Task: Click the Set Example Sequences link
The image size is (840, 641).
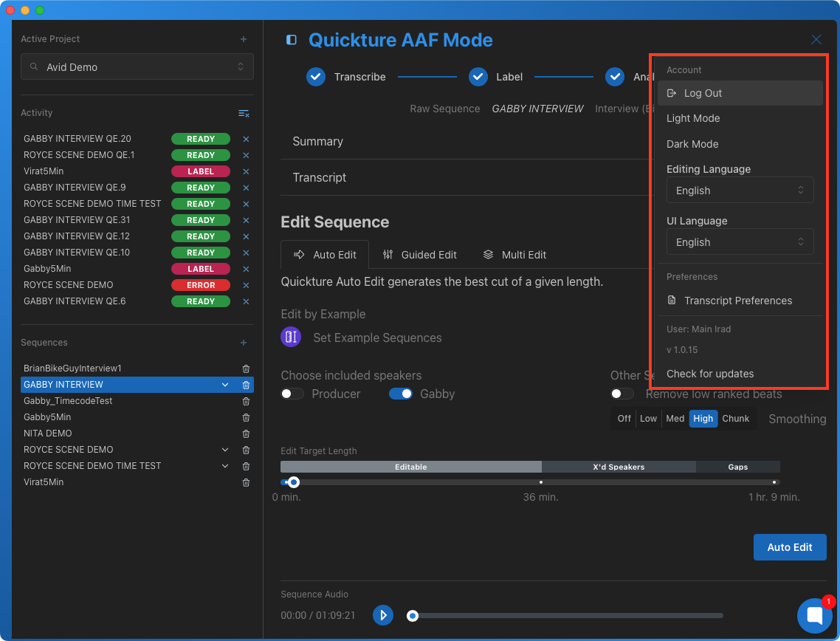Action: click(377, 337)
